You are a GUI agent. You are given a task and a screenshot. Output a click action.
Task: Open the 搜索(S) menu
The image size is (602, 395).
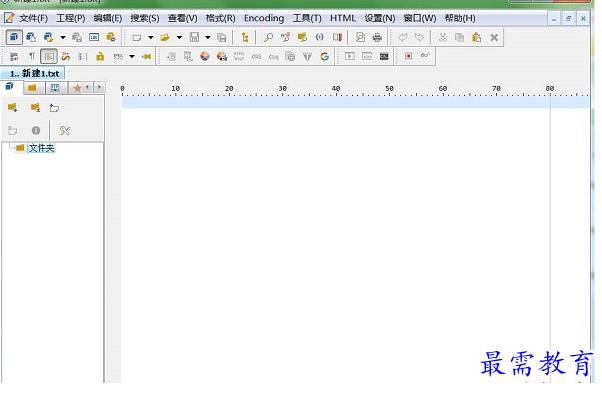pyautogui.click(x=145, y=18)
